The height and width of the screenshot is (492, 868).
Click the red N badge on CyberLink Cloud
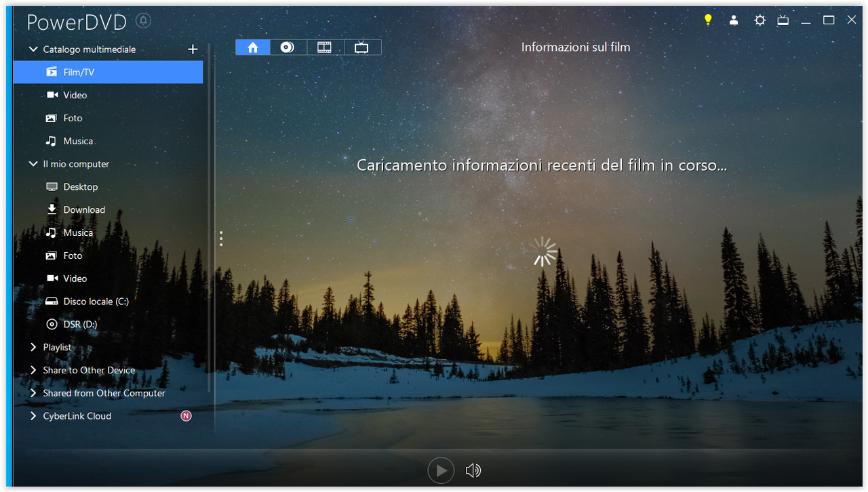(x=186, y=416)
